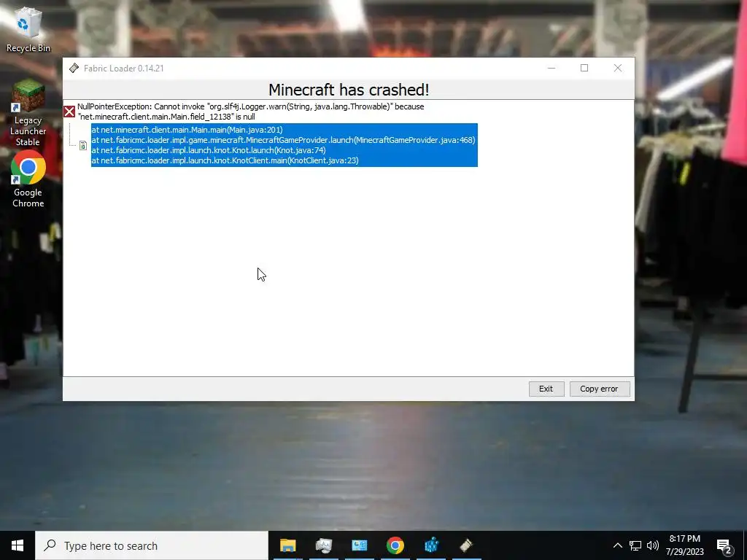Click the taskbar search box
The height and width of the screenshot is (560, 747).
pos(152,545)
